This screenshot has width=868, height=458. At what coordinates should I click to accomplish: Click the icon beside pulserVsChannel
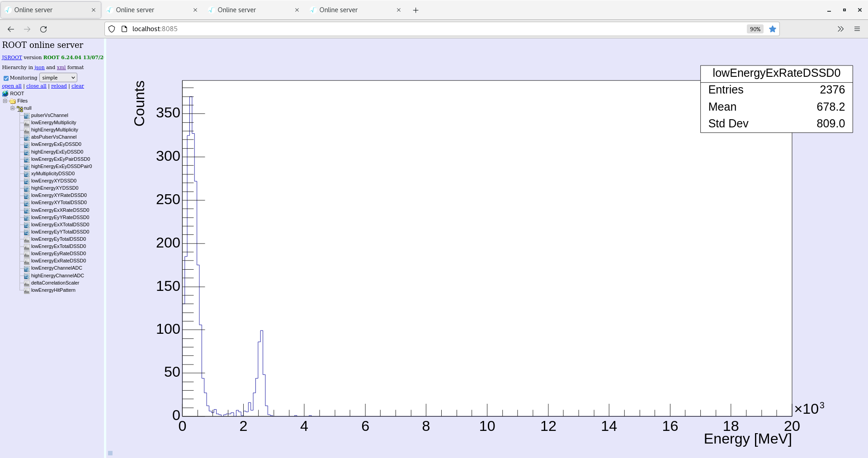[x=27, y=116]
